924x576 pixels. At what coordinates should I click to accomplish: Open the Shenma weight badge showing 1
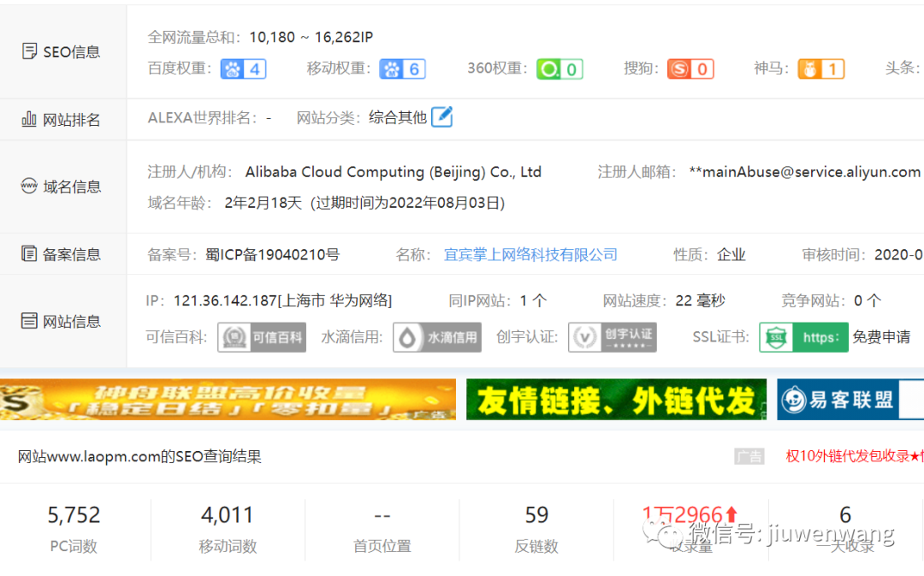(x=821, y=69)
